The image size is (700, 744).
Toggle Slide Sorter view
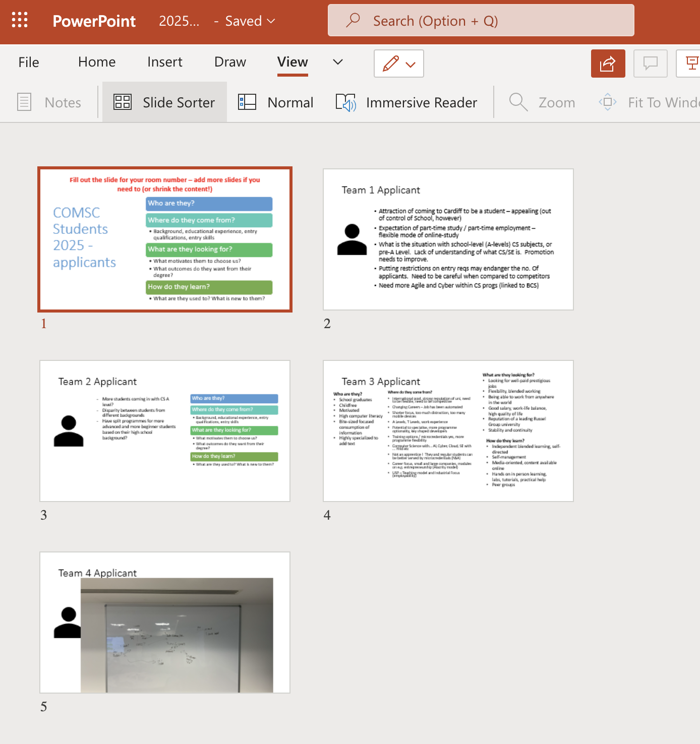click(x=164, y=102)
